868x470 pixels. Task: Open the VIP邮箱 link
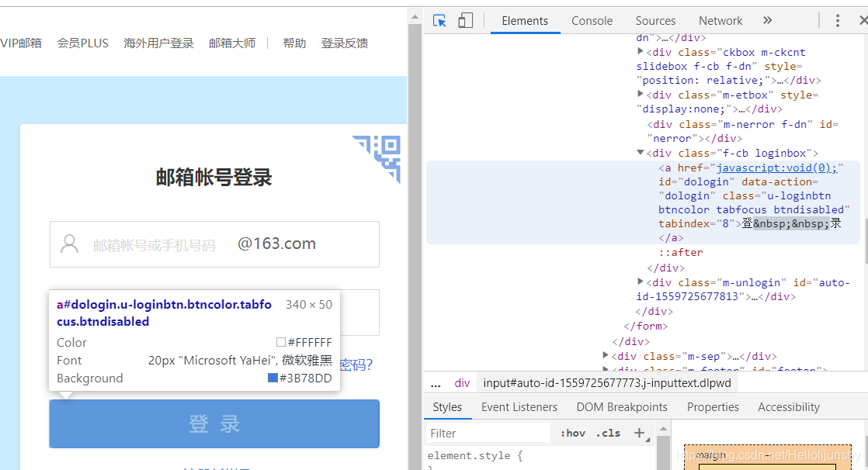pyautogui.click(x=21, y=43)
